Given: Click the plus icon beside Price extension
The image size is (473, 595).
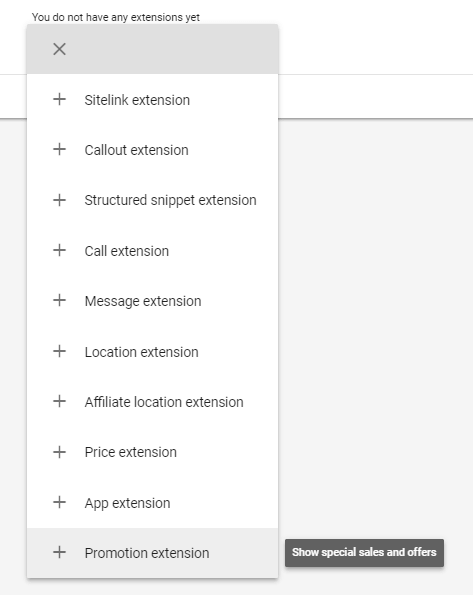Looking at the screenshot, I should (59, 452).
